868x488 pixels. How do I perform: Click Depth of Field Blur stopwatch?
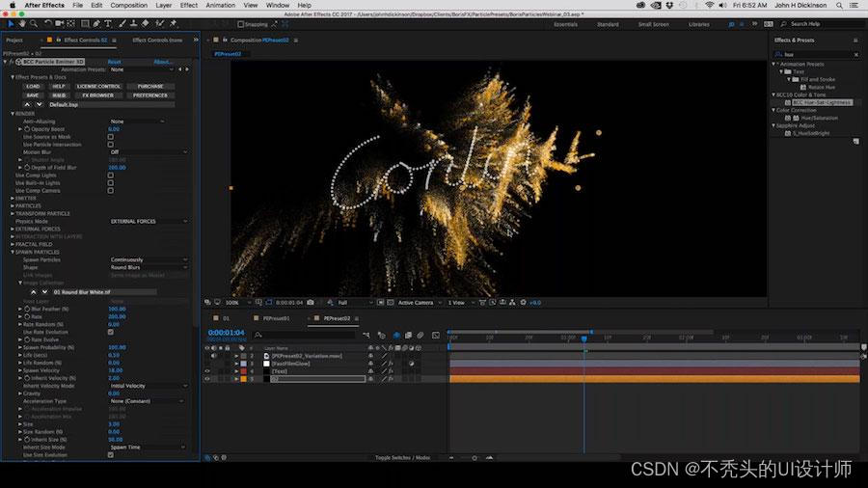click(x=27, y=167)
